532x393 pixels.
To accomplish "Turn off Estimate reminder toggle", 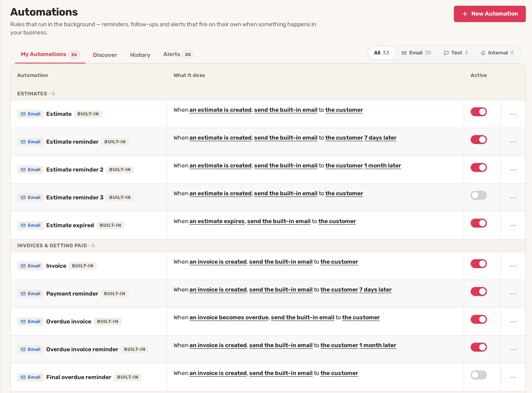I will coord(478,140).
